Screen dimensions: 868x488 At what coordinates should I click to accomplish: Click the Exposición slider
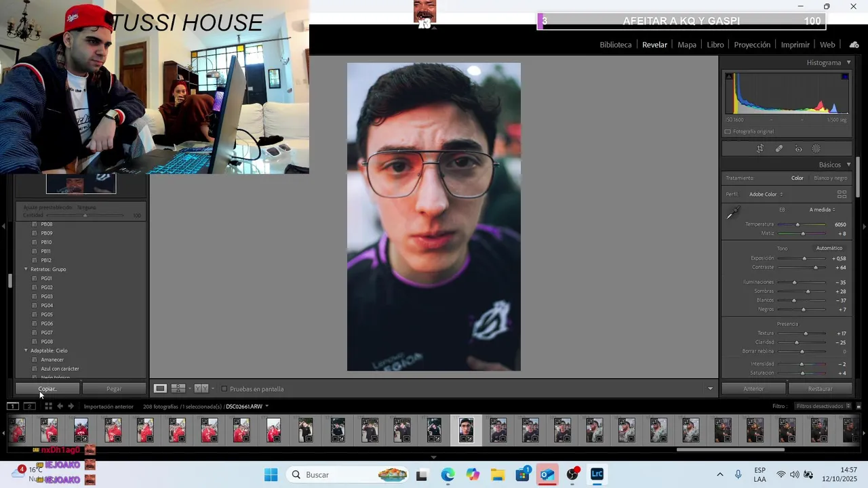coord(802,258)
